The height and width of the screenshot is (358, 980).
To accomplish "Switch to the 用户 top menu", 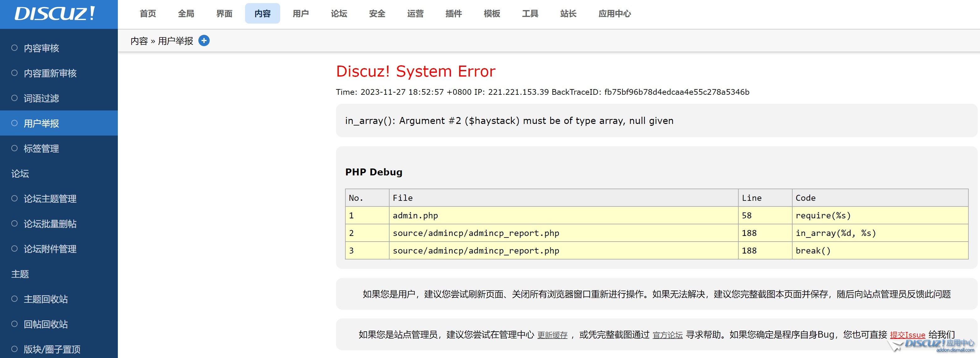I will 301,14.
